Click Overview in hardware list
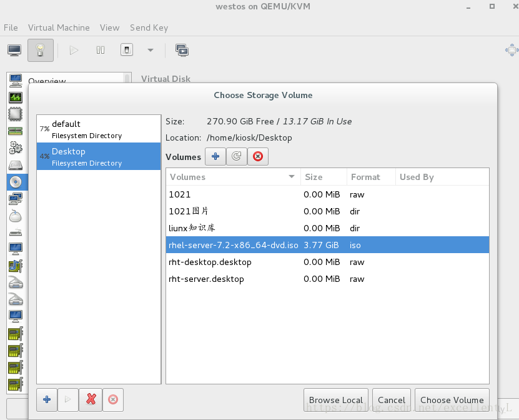 [47, 81]
